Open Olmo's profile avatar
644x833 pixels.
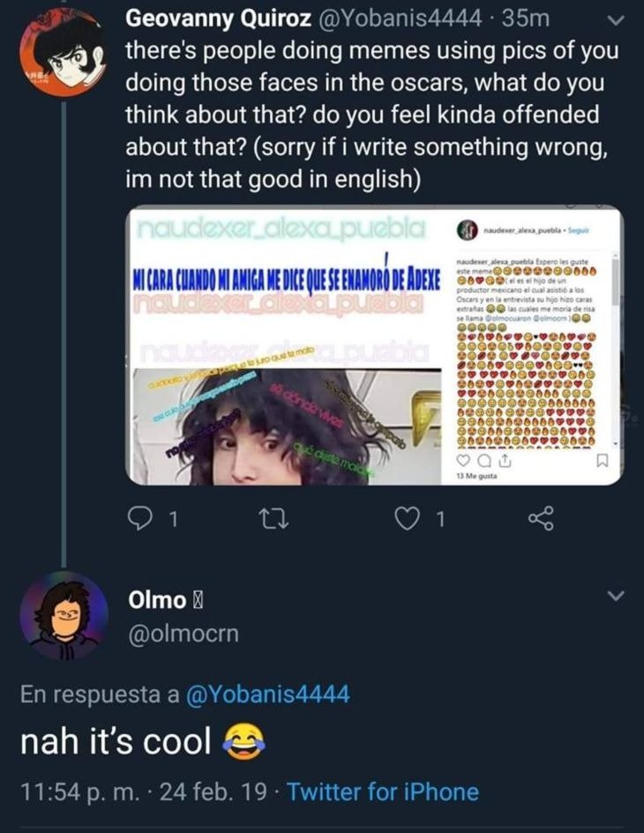click(x=62, y=615)
